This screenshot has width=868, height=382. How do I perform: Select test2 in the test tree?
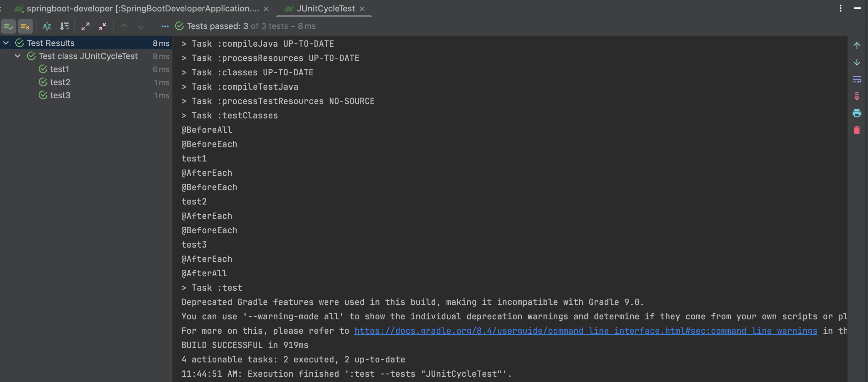(x=60, y=82)
